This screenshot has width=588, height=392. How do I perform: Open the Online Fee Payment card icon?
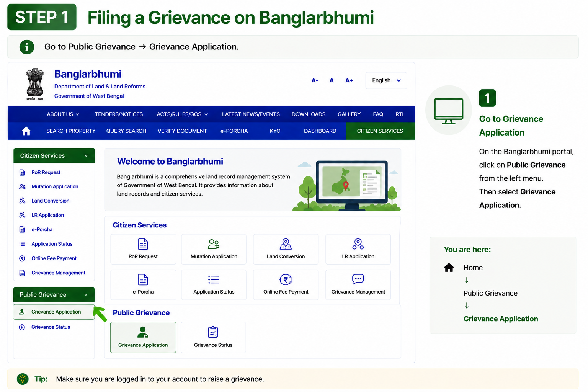pyautogui.click(x=286, y=279)
